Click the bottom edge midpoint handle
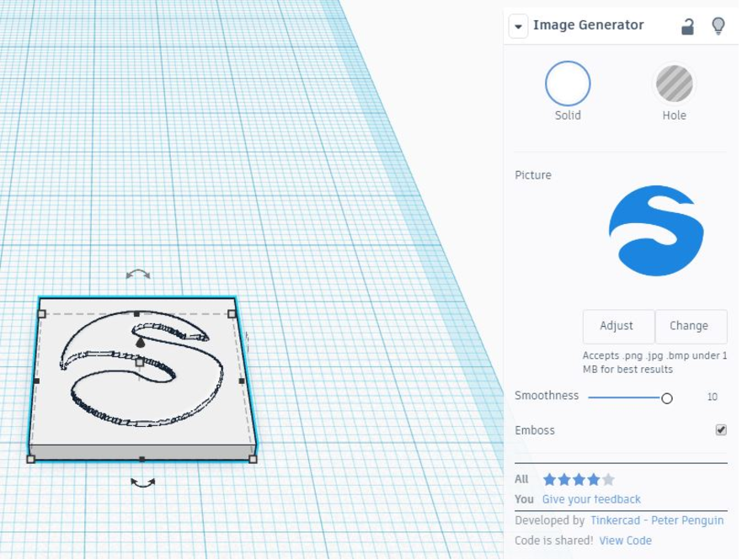 141,459
